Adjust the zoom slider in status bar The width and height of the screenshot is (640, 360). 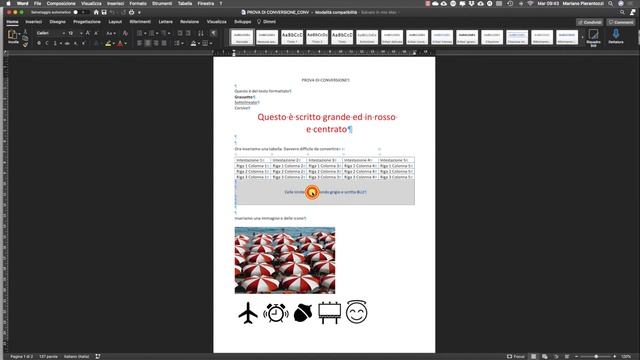(x=596, y=356)
